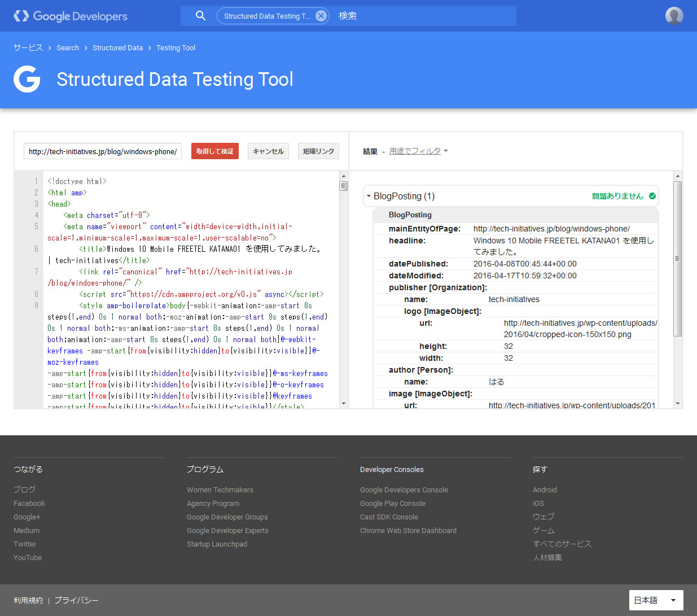Collapse the BlogPosting (1) section
This screenshot has height=616, width=697.
[369, 196]
